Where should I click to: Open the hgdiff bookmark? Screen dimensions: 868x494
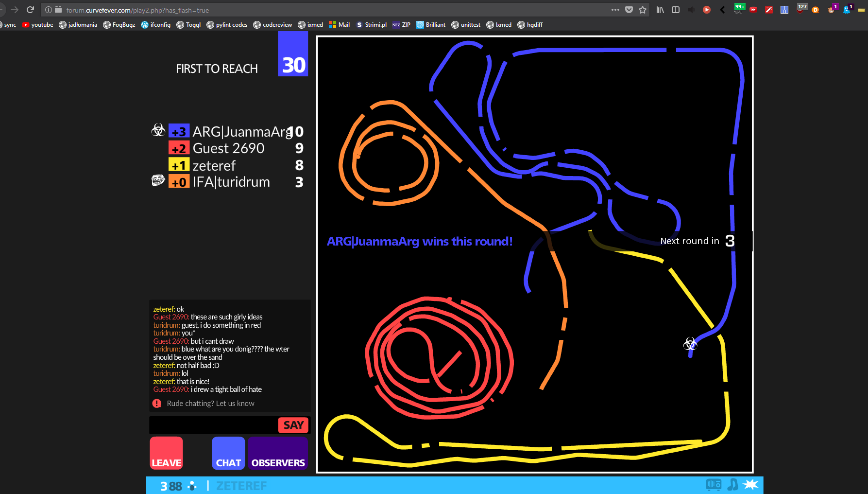point(530,25)
